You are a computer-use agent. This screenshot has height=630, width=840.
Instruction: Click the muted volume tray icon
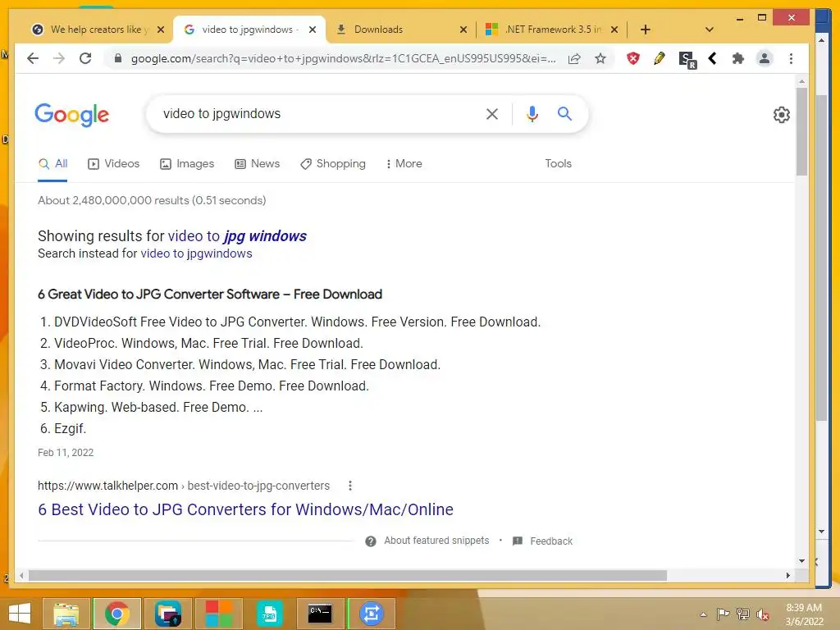[763, 614]
